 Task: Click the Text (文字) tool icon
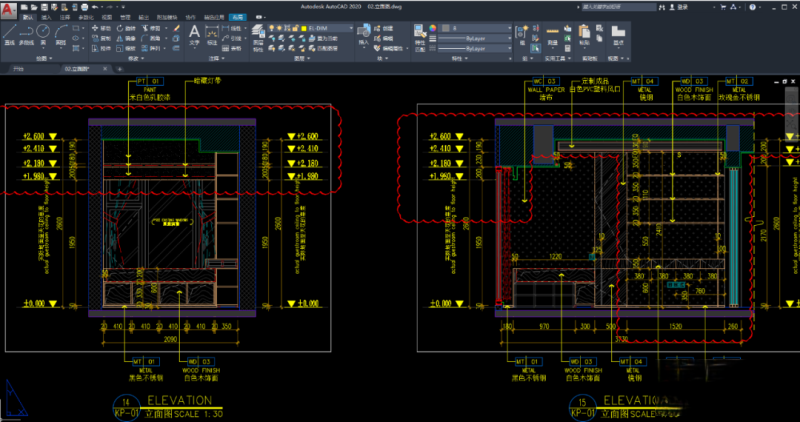pos(194,32)
